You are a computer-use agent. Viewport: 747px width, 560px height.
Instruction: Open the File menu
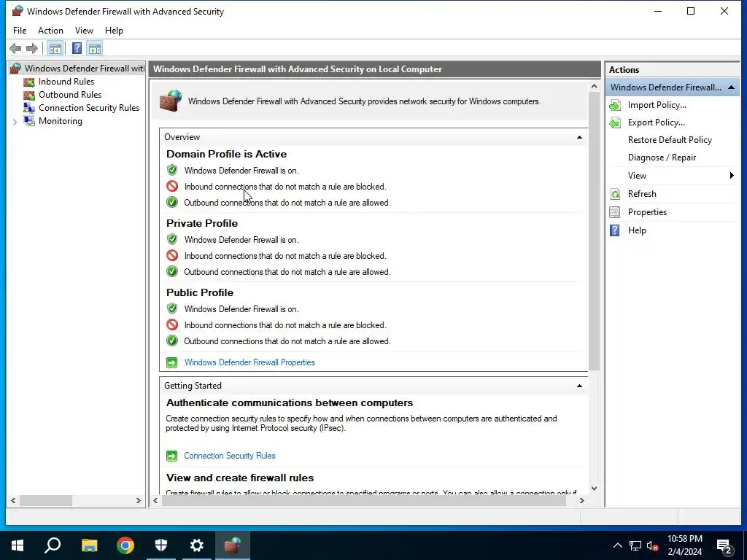[20, 31]
